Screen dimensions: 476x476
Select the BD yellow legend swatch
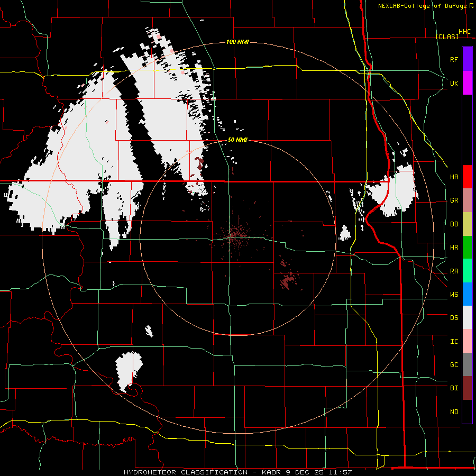click(x=467, y=224)
